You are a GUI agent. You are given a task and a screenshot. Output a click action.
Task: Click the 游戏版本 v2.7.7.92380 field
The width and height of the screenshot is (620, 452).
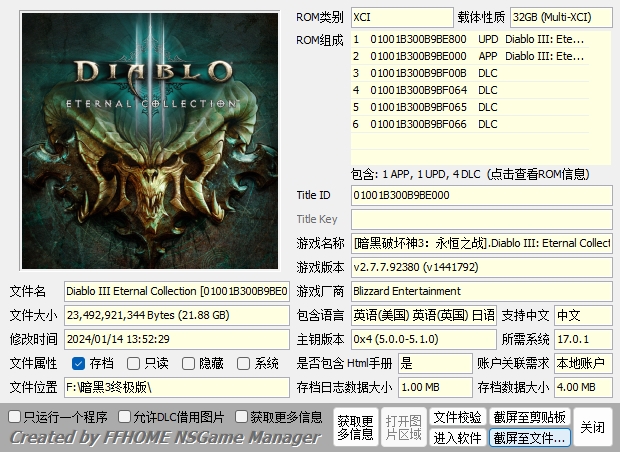(x=482, y=268)
